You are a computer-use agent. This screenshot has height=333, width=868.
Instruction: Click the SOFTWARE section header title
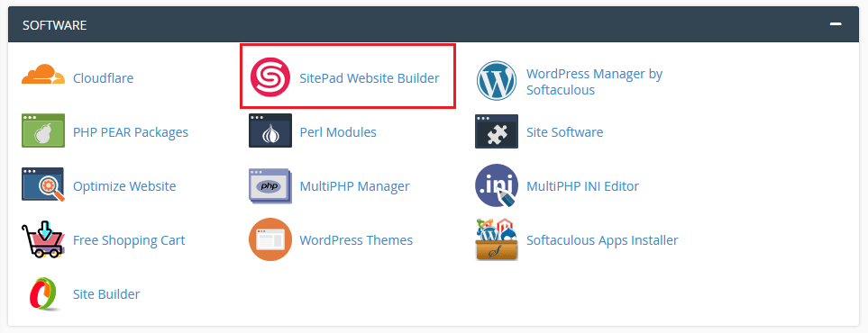54,25
